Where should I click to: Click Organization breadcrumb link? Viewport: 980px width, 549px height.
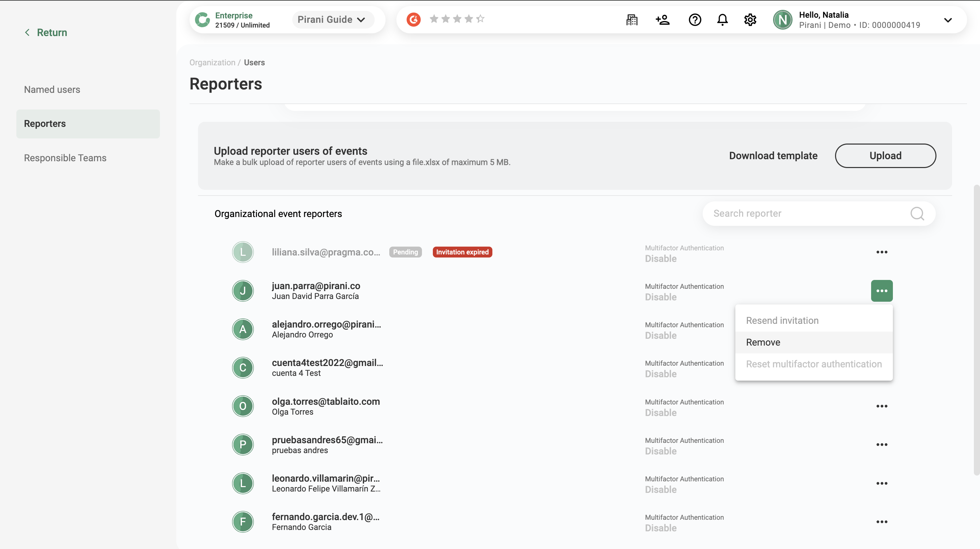212,62
